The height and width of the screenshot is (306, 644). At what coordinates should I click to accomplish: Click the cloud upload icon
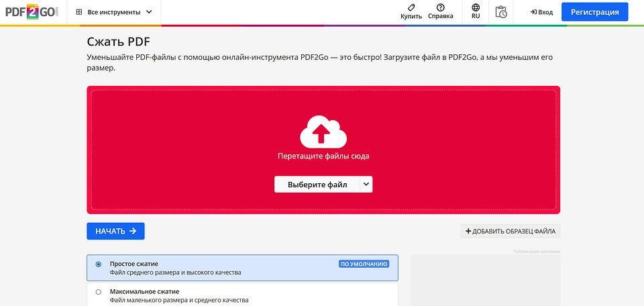pyautogui.click(x=323, y=132)
